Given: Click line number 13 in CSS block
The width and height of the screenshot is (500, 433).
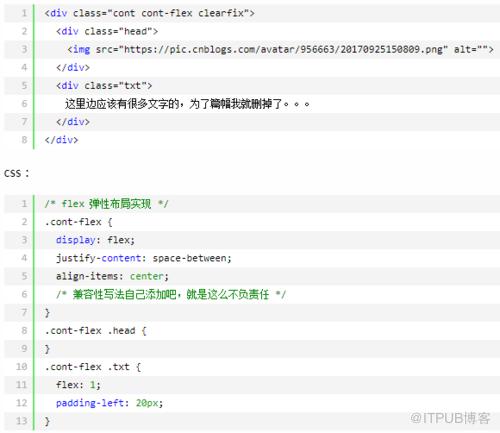Looking at the screenshot, I should click(x=21, y=421).
